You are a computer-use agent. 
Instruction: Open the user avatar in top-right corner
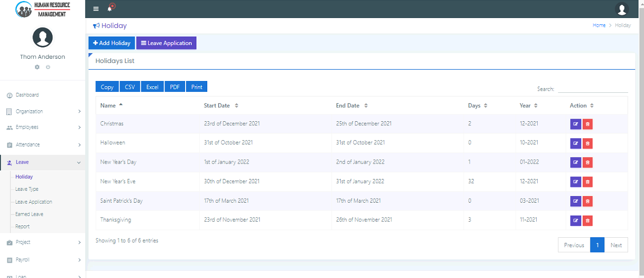(622, 9)
